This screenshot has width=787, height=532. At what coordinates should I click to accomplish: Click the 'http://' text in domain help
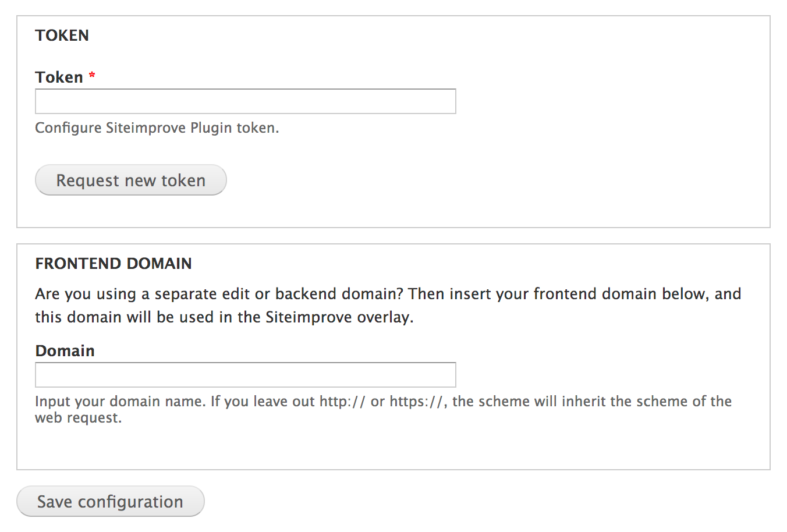pos(342,402)
